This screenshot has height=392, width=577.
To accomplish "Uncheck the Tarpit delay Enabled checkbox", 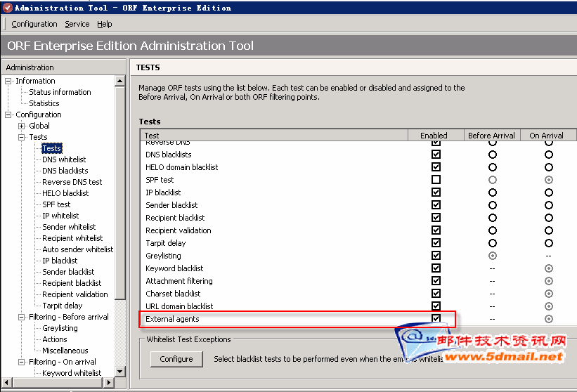I will pos(436,243).
